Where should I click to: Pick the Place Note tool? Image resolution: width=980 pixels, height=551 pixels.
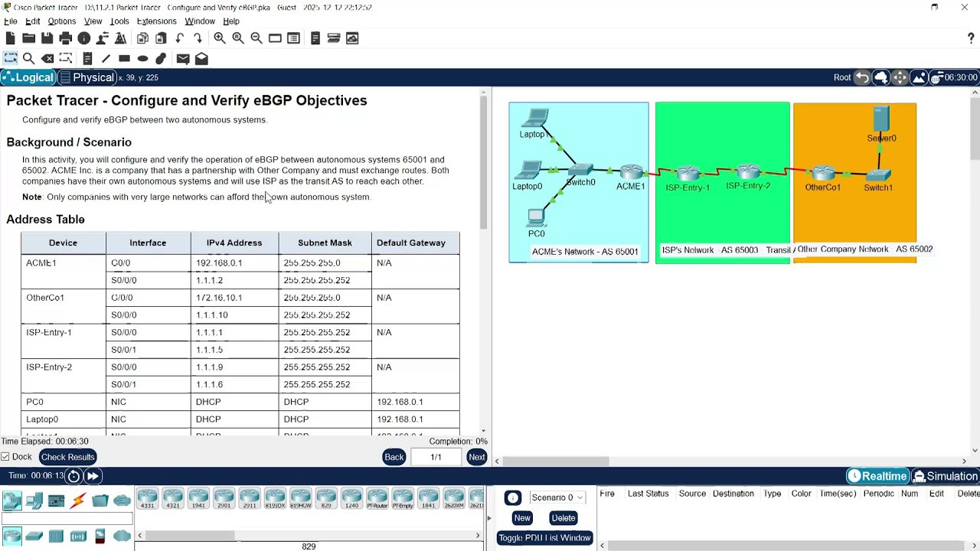[x=87, y=58]
